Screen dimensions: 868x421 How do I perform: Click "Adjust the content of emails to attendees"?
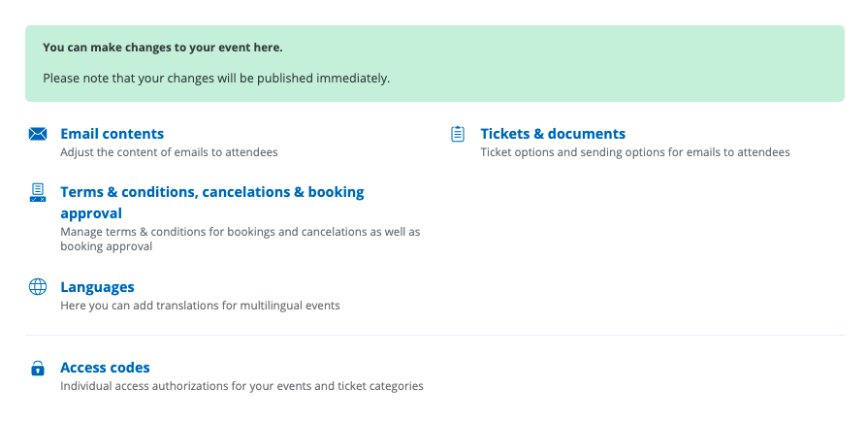(x=169, y=152)
